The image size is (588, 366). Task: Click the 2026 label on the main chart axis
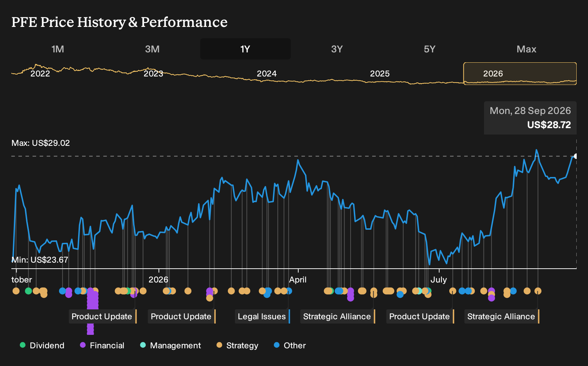click(158, 280)
